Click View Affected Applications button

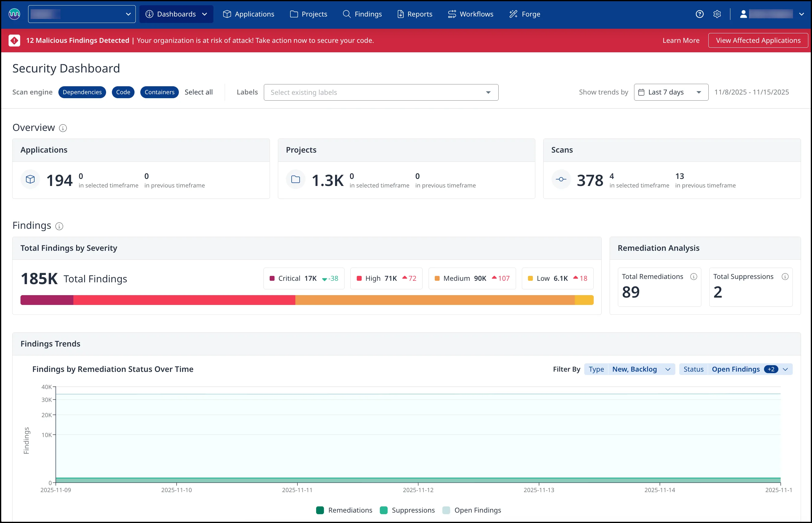point(758,40)
